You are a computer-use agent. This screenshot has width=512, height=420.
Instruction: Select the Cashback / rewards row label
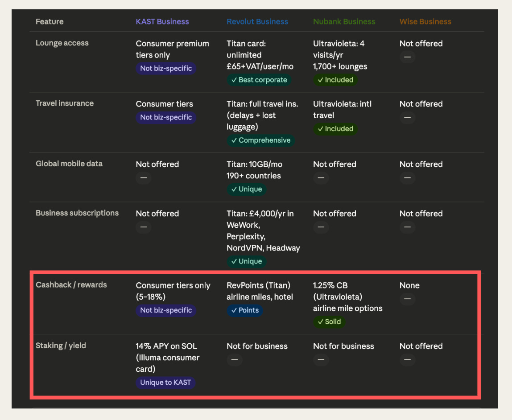click(x=71, y=285)
